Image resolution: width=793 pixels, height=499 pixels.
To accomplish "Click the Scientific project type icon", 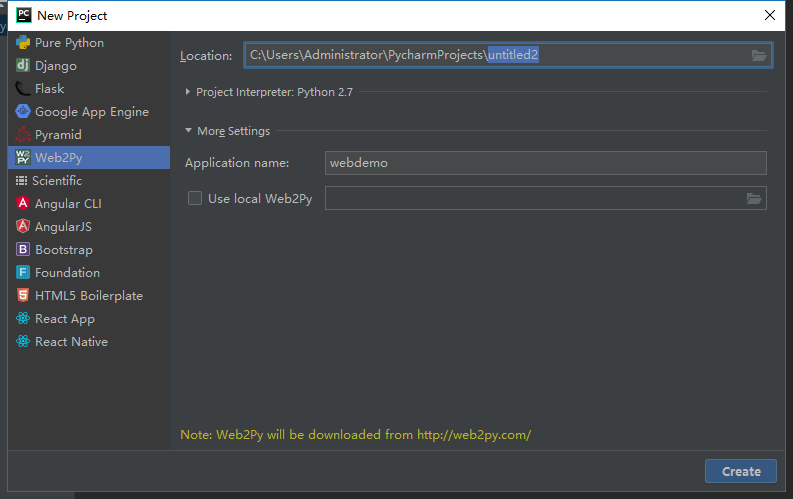I will click(21, 180).
